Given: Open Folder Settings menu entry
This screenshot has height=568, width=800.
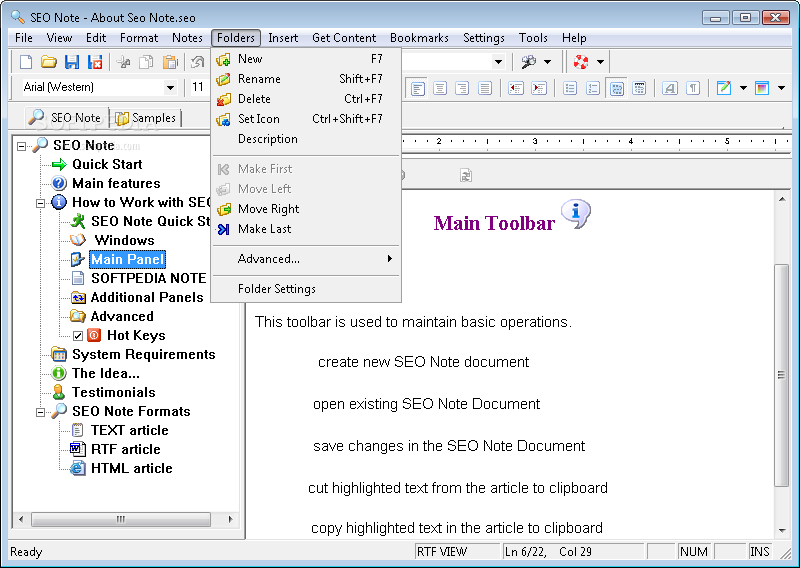Looking at the screenshot, I should [x=306, y=289].
